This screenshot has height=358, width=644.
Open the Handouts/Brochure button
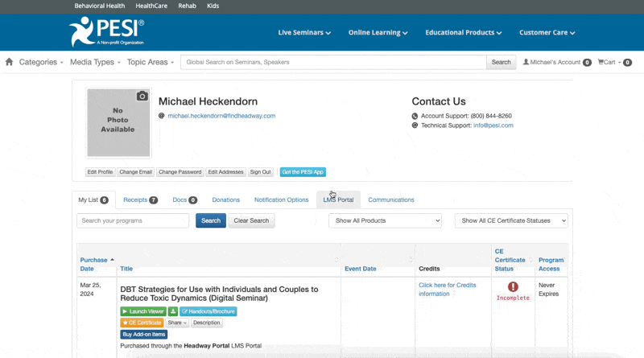tap(208, 311)
